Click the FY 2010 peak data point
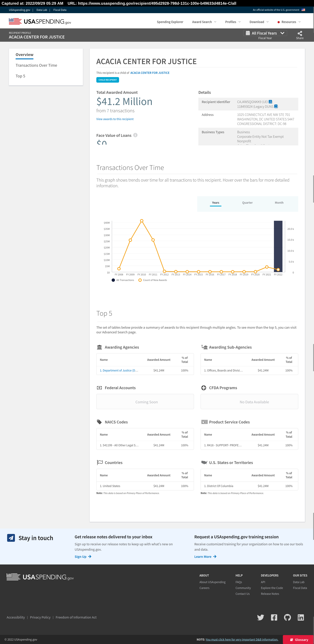 click(x=142, y=221)
